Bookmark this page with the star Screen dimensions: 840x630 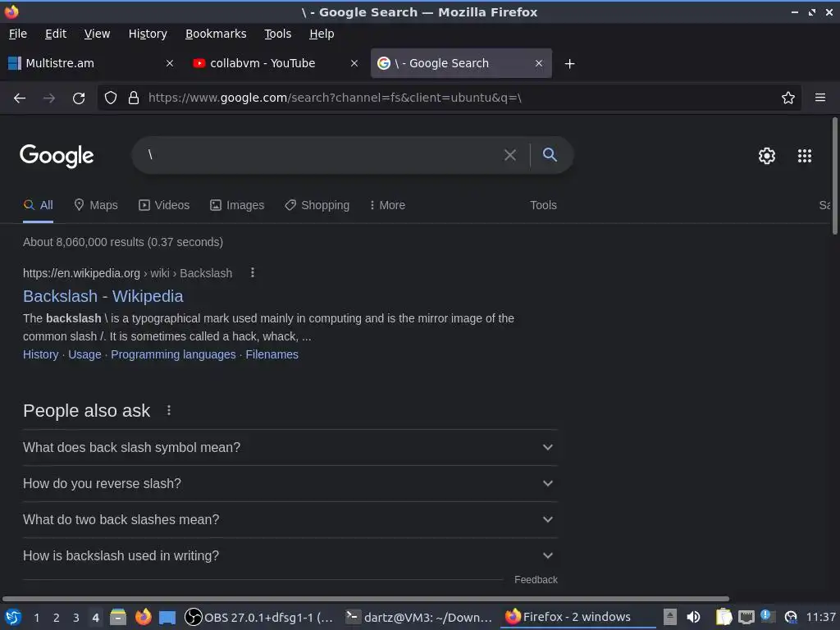coord(788,98)
